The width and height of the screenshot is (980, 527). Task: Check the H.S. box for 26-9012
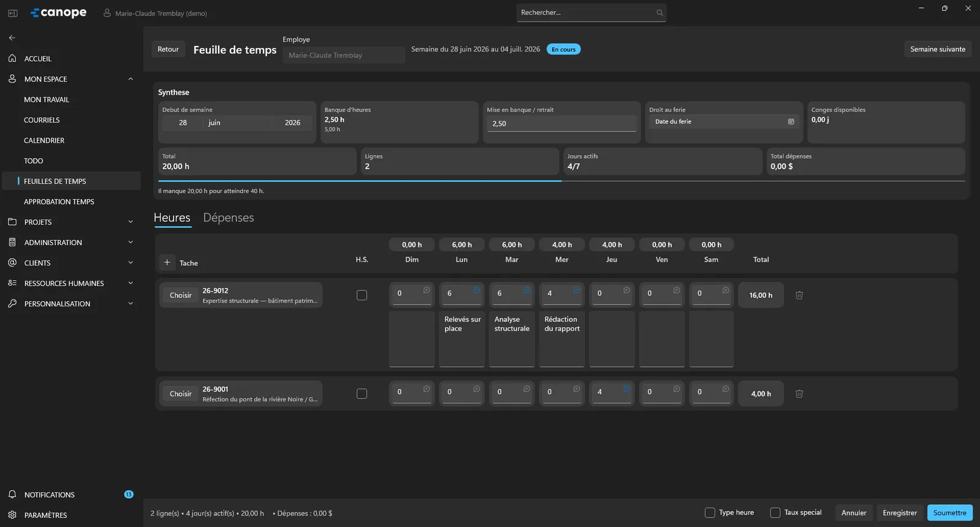pos(362,295)
